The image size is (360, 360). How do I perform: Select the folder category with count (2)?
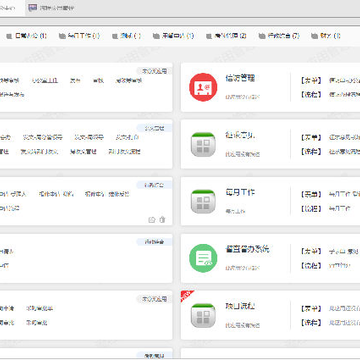click(226, 36)
